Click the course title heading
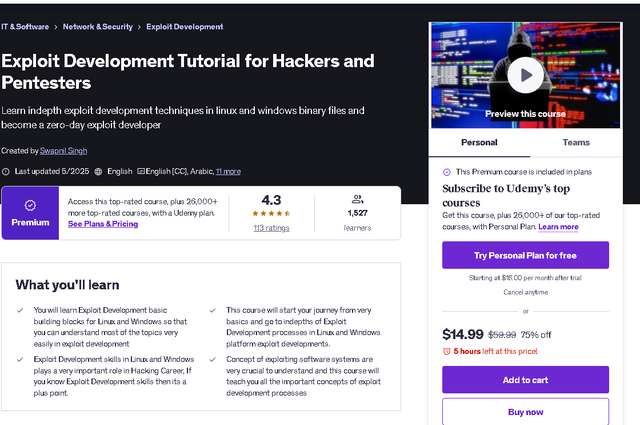 pyautogui.click(x=188, y=72)
